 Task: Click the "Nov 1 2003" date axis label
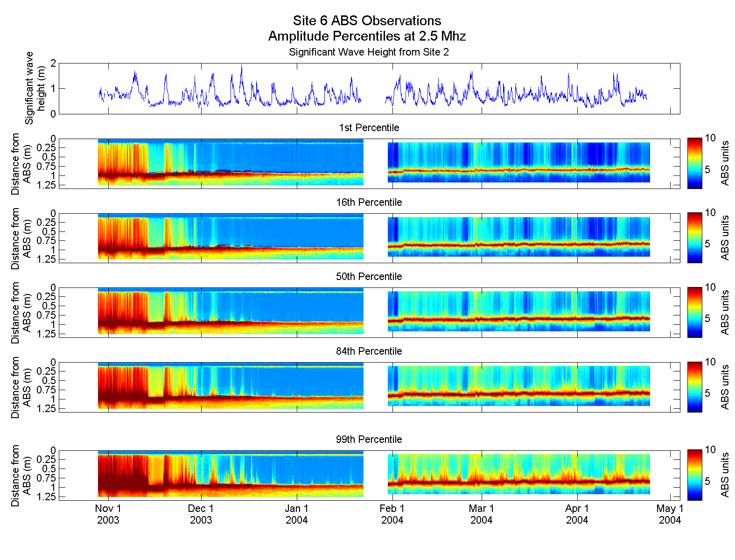tap(108, 514)
